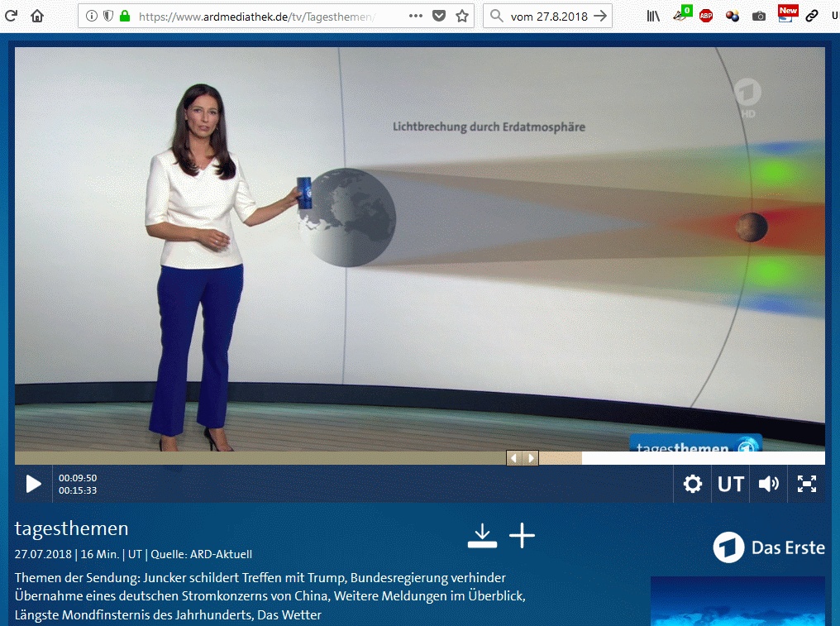Mute the video sound

pyautogui.click(x=769, y=484)
